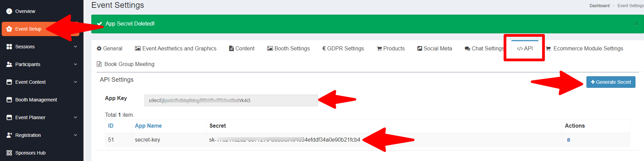The width and height of the screenshot is (644, 161).
Task: Click the Event Aesthetics image icon
Action: pyautogui.click(x=138, y=49)
